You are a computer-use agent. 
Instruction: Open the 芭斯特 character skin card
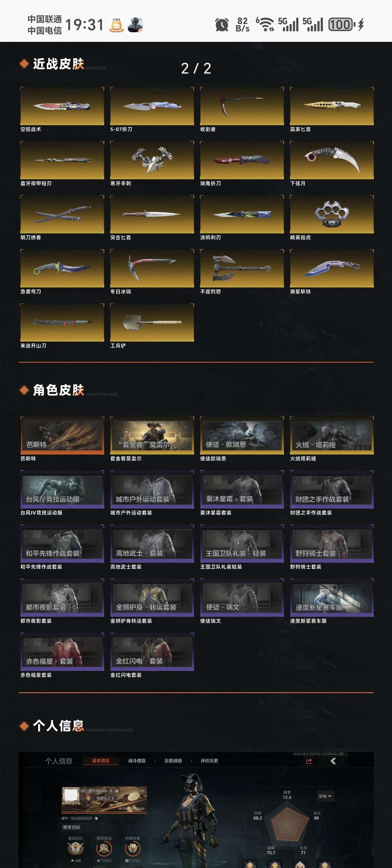point(62,435)
